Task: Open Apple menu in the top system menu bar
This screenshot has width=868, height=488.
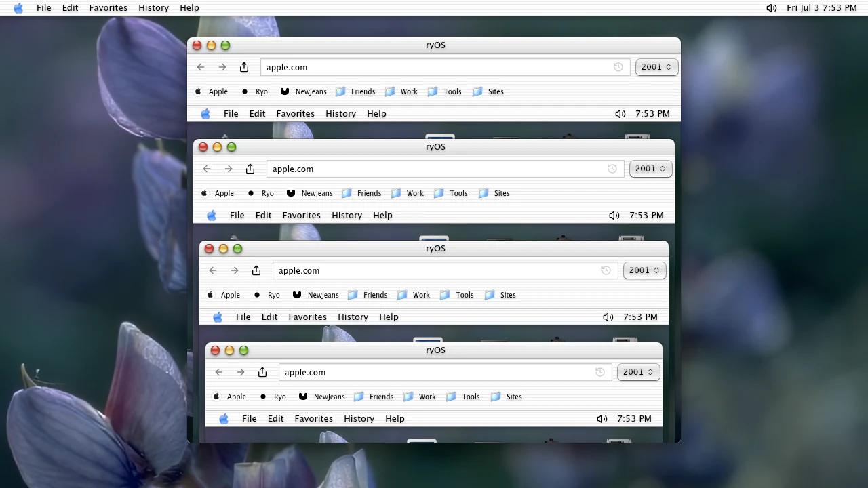Action: pyautogui.click(x=18, y=8)
